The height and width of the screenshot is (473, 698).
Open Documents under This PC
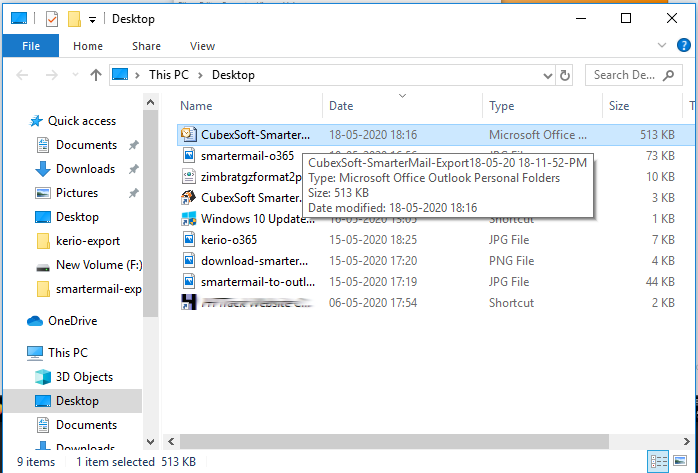click(x=86, y=425)
